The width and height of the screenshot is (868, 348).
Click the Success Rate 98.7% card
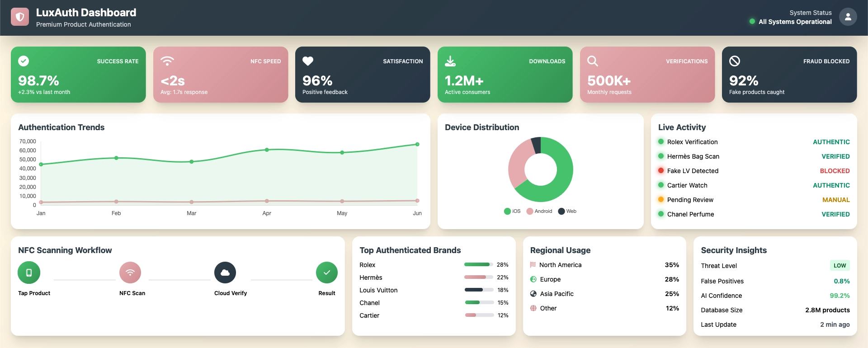click(78, 75)
